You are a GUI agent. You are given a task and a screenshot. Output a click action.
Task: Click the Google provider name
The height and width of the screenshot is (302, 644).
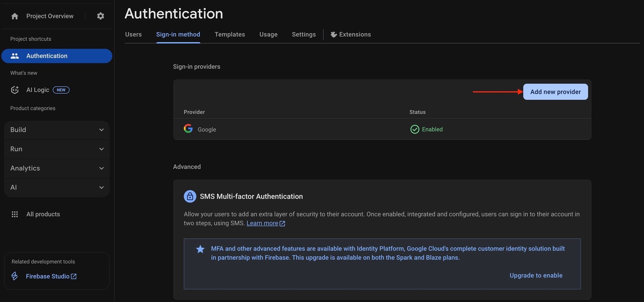click(207, 130)
